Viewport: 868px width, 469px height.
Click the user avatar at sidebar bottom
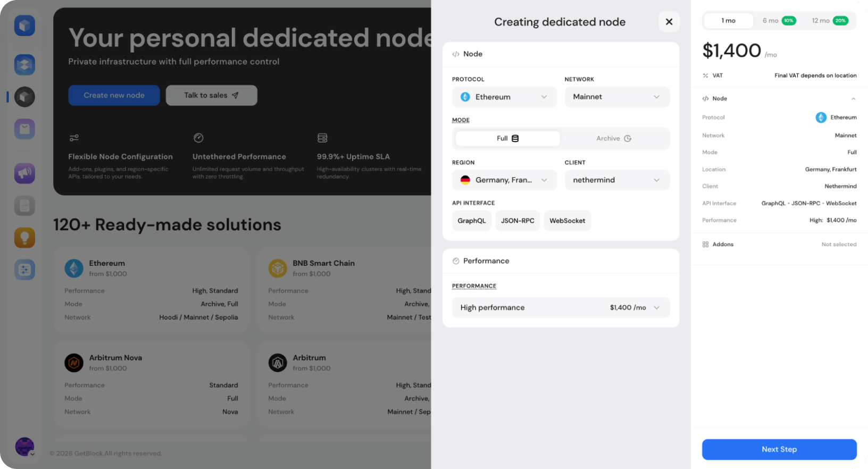(24, 447)
